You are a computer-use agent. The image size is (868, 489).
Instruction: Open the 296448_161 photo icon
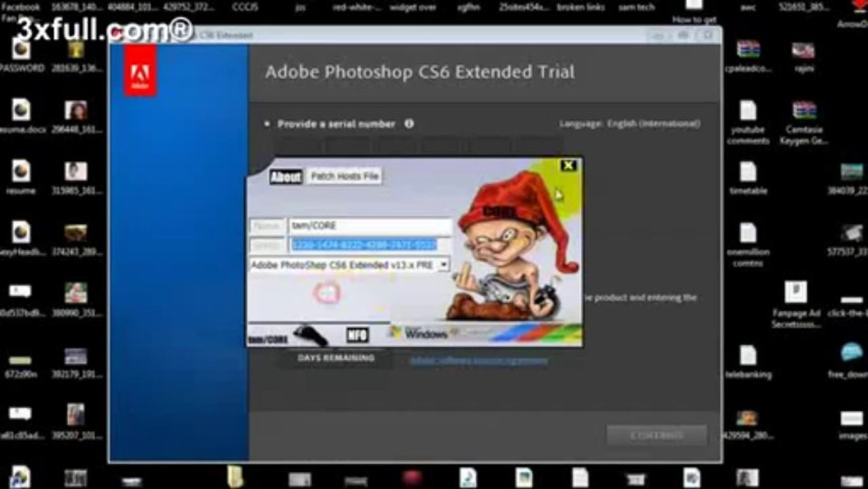[76, 117]
